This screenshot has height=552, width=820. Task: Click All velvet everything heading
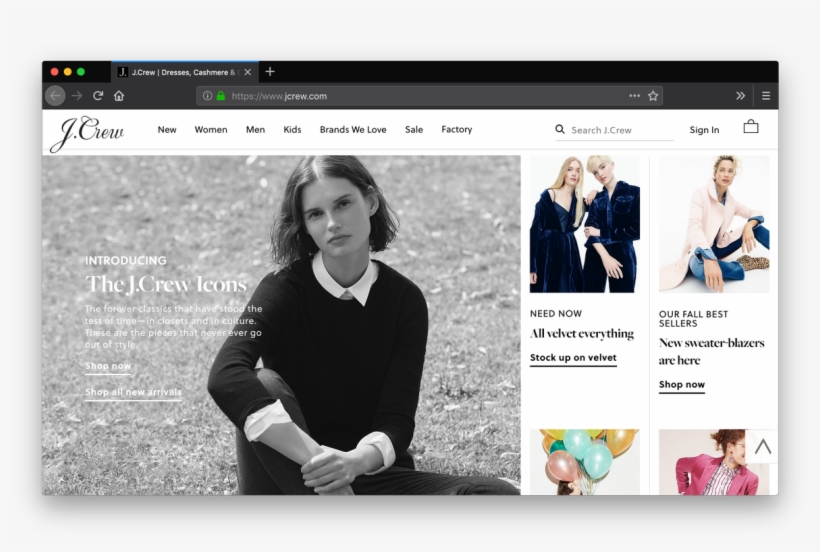coord(582,334)
